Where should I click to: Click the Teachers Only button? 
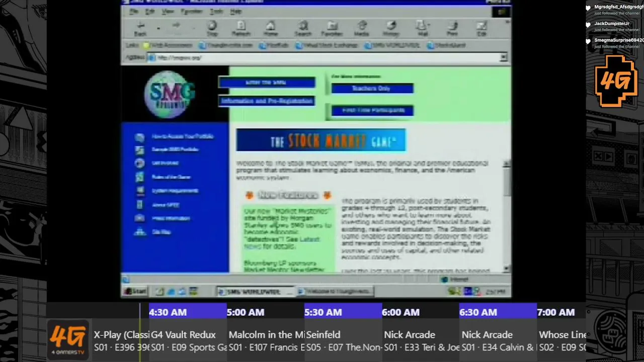372,88
